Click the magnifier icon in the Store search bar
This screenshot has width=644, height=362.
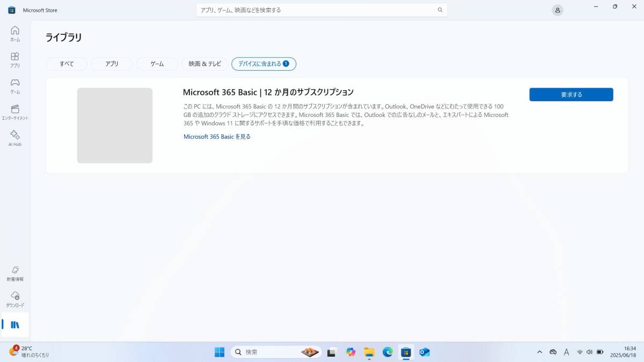[x=440, y=10]
